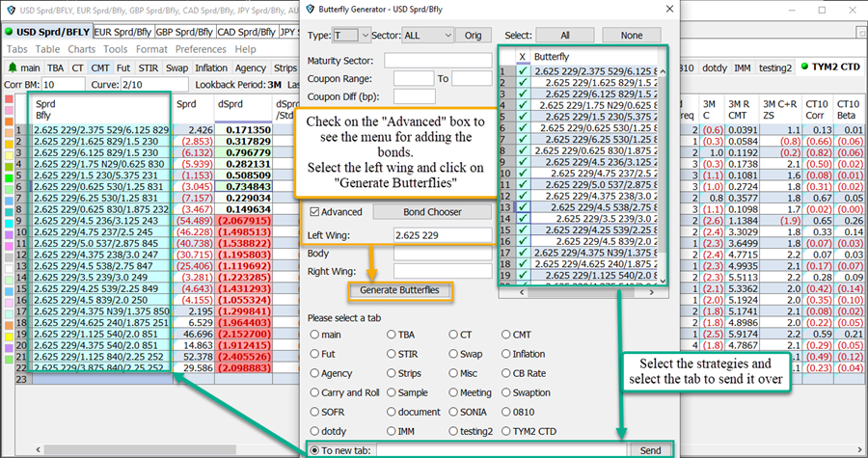Click the Left Wing field containing 2.625 229

(x=443, y=235)
